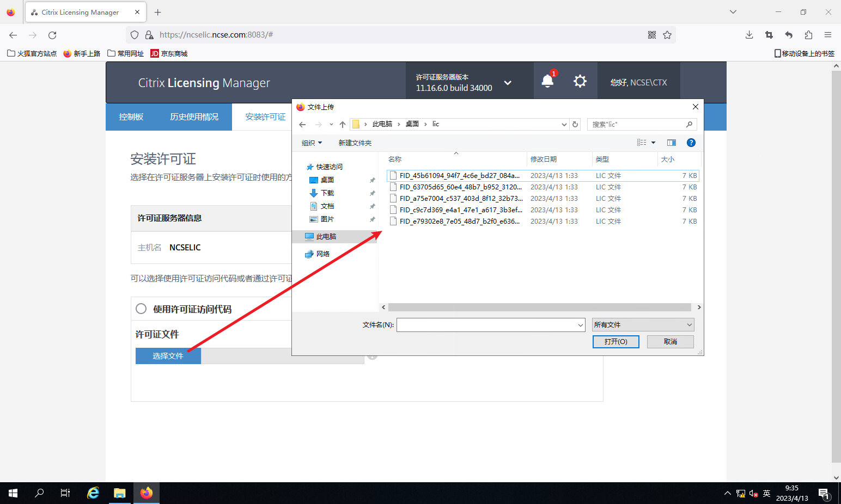Expand the 组织 menu
The width and height of the screenshot is (841, 504).
pos(312,143)
